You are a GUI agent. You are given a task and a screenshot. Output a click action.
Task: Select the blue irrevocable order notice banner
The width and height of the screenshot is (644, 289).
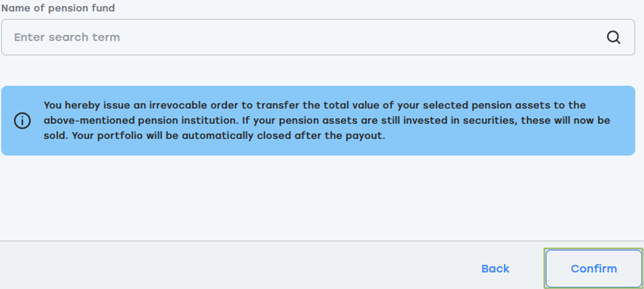318,121
